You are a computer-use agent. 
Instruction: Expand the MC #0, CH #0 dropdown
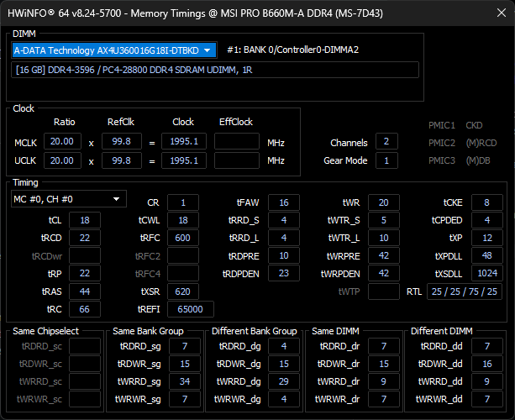(x=69, y=199)
